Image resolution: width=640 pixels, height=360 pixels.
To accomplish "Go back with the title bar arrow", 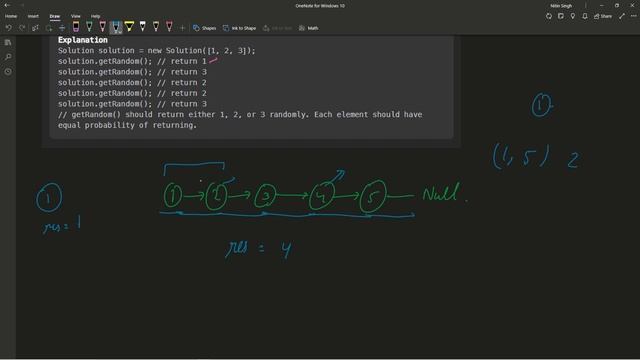I will coord(7,5).
